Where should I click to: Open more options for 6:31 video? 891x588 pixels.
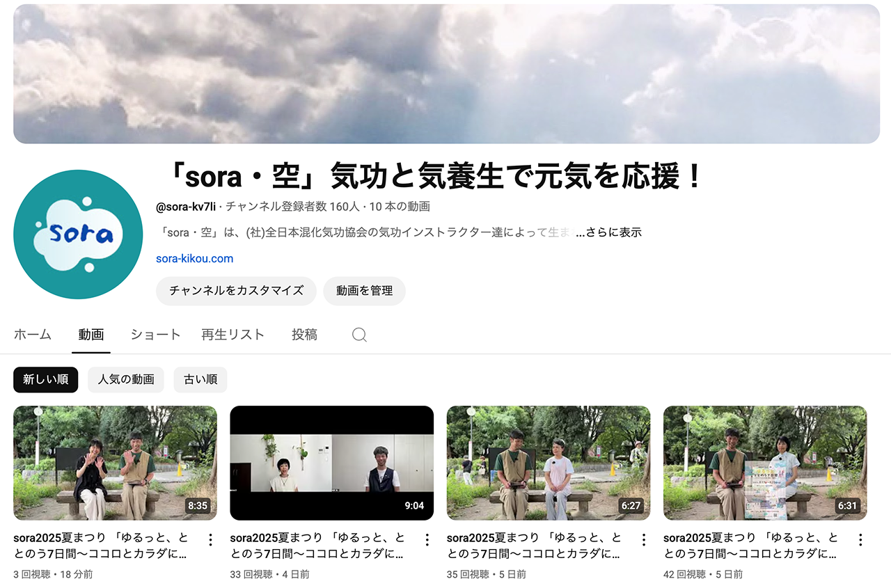[x=860, y=539]
